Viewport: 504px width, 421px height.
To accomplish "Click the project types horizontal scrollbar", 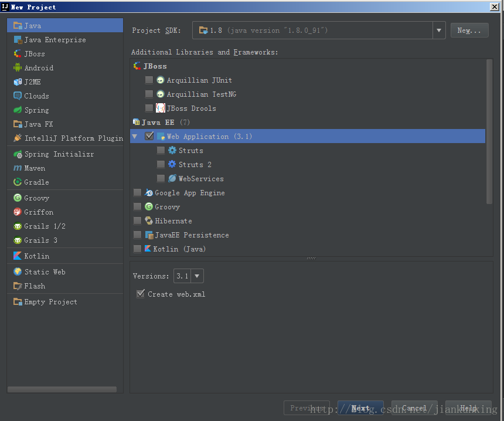I will click(62, 389).
